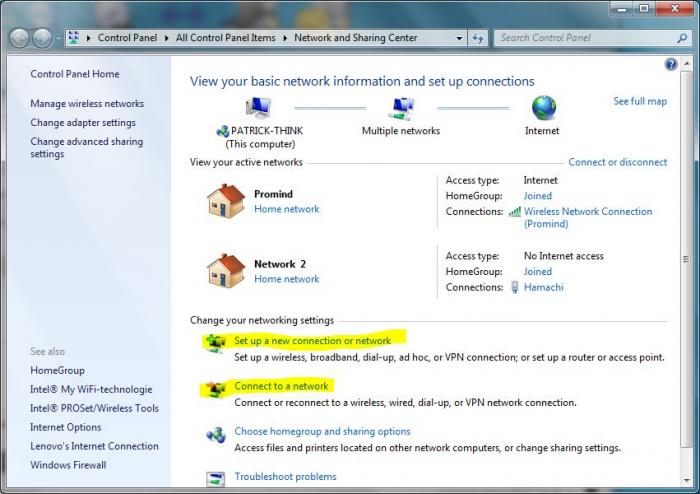Open Lenovo's Internet Connection link
The image size is (700, 494).
94,446
